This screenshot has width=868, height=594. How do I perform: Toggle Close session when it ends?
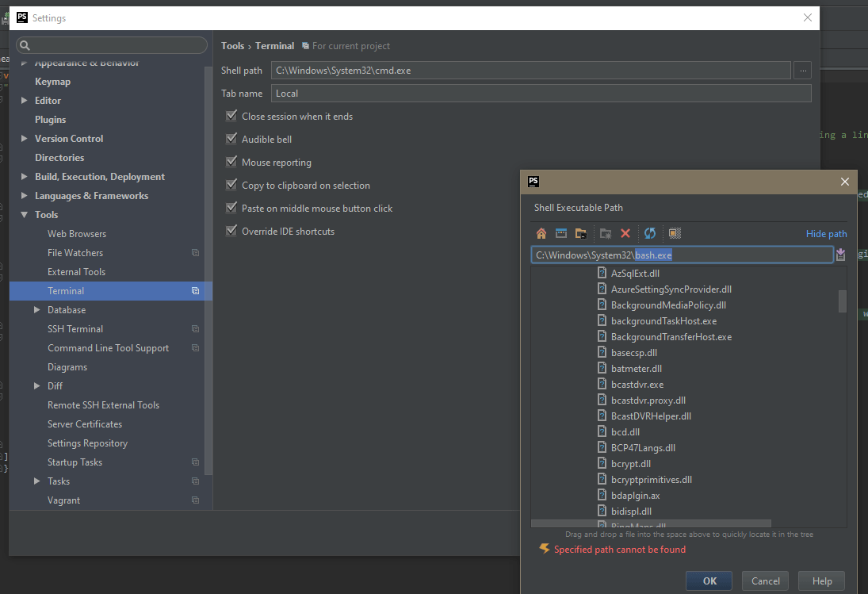231,116
